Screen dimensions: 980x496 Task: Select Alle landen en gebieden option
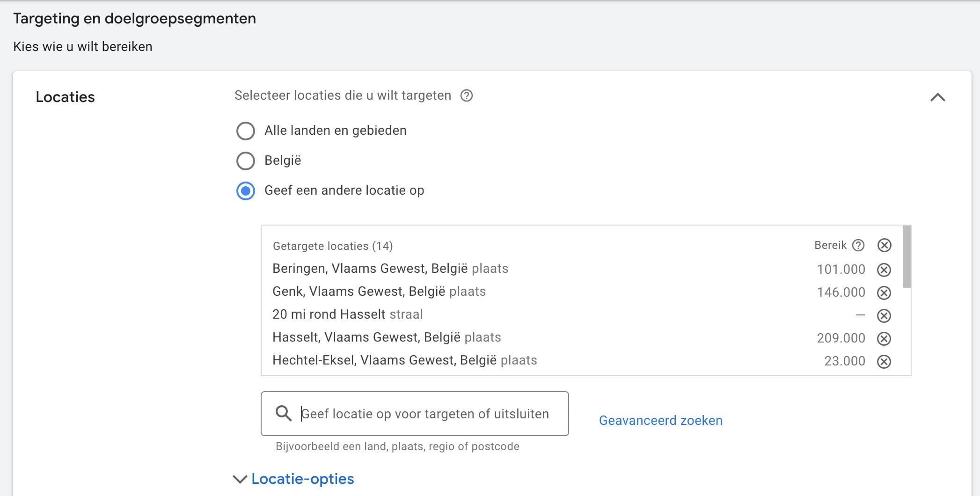point(246,131)
